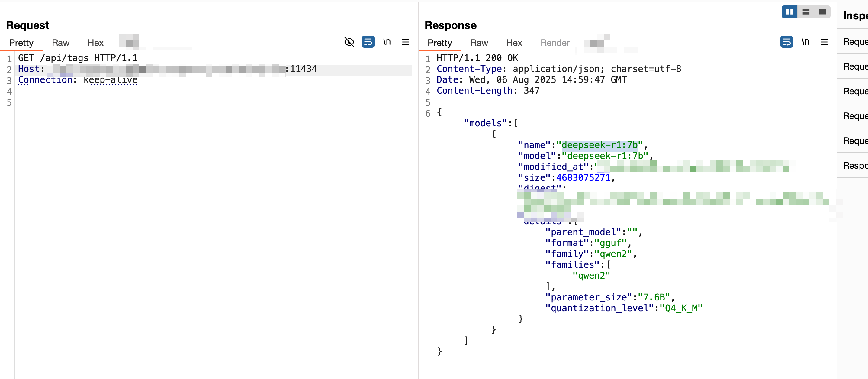Select side-by-side split layout icon

(x=789, y=12)
